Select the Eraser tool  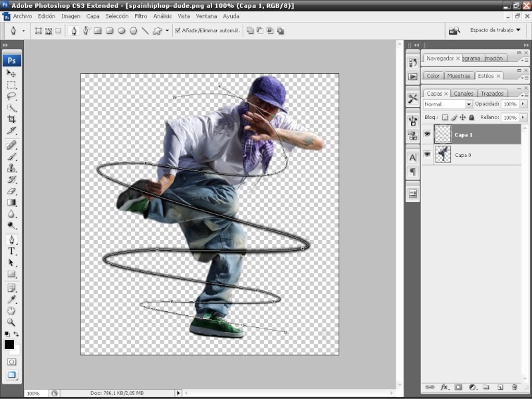[x=11, y=192]
